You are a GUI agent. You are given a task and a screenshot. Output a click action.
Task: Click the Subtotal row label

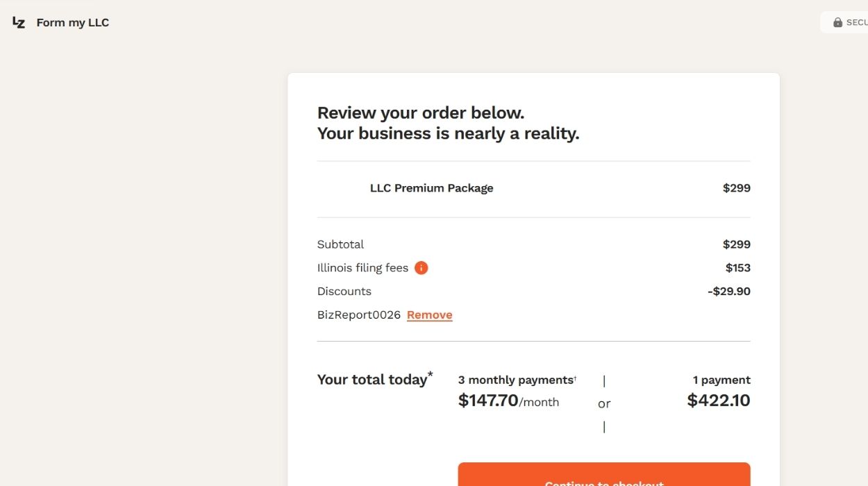pos(340,244)
